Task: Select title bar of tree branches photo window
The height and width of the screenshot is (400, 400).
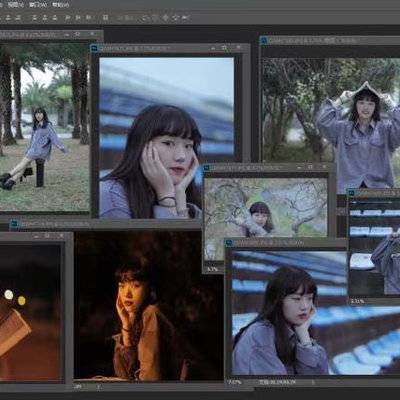Action: [269, 168]
